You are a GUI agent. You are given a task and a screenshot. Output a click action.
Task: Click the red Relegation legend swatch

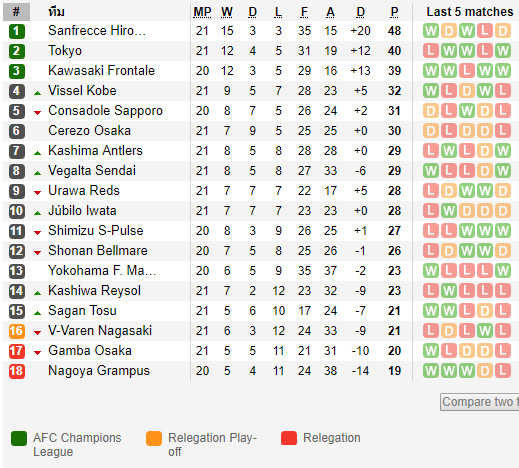(x=289, y=438)
